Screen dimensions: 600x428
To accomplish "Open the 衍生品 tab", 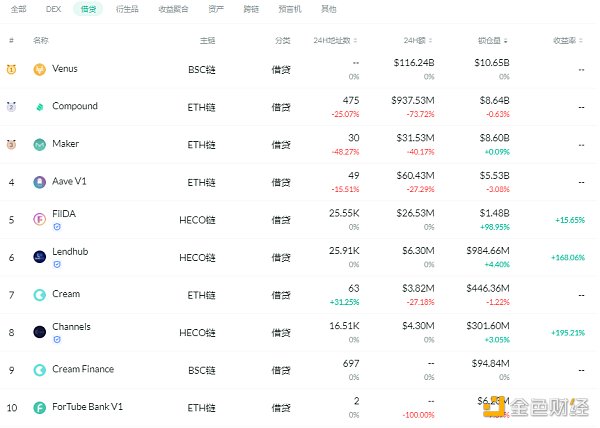I will (127, 9).
